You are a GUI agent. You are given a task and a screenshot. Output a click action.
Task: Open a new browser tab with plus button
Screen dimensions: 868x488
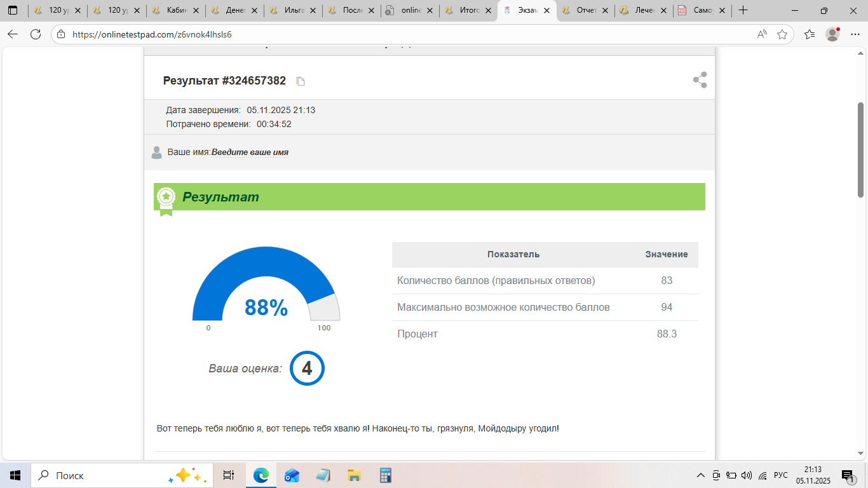tap(743, 10)
